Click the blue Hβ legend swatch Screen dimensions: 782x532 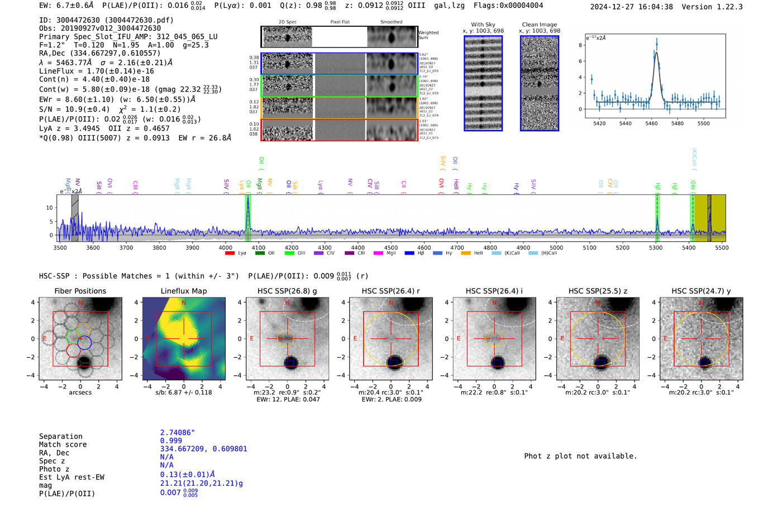(x=409, y=253)
